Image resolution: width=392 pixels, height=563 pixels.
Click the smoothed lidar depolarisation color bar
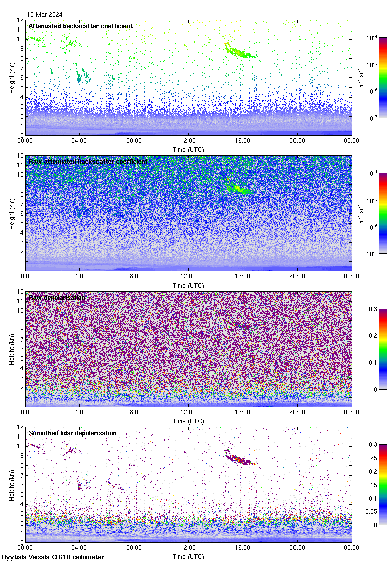point(383,485)
